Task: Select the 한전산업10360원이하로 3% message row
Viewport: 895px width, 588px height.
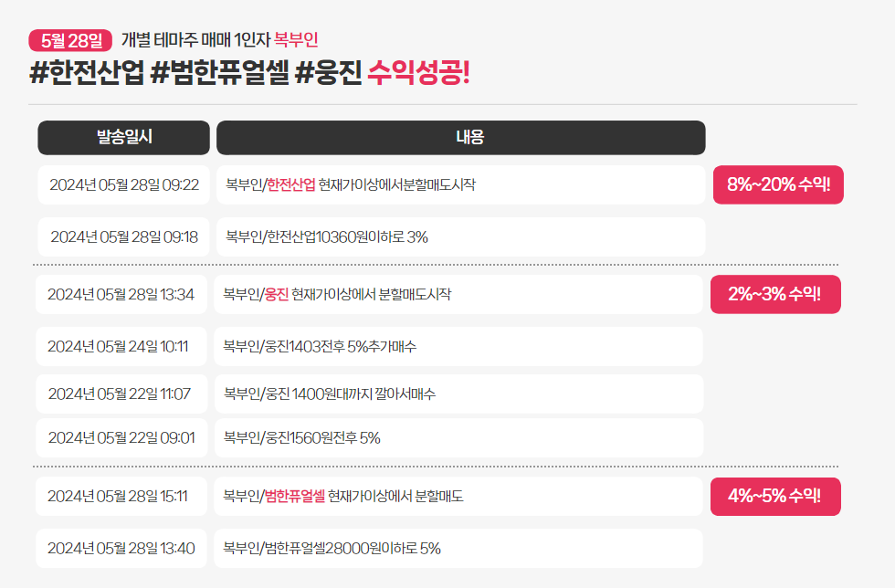Action: click(x=461, y=237)
